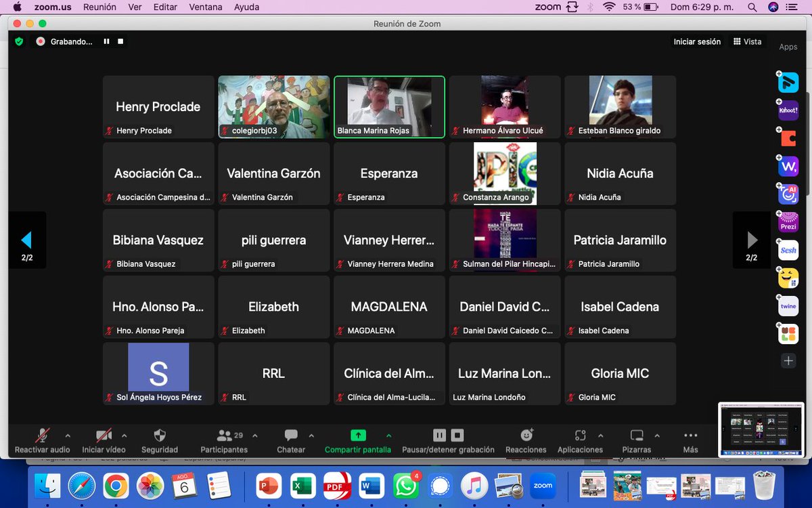The width and height of the screenshot is (812, 508).
Task: Open the Vista layout dropdown
Action: click(x=747, y=41)
